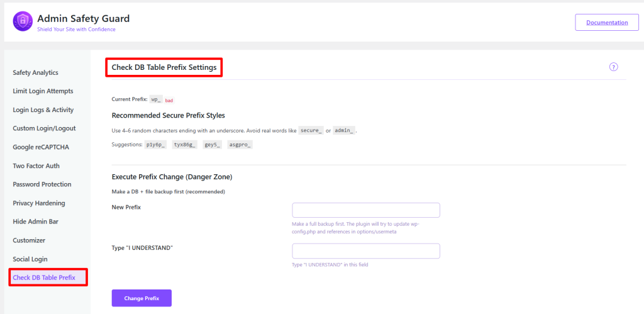Screen dimensions: 644x314
Task: Open Two Factor Auth section
Action: 36,166
